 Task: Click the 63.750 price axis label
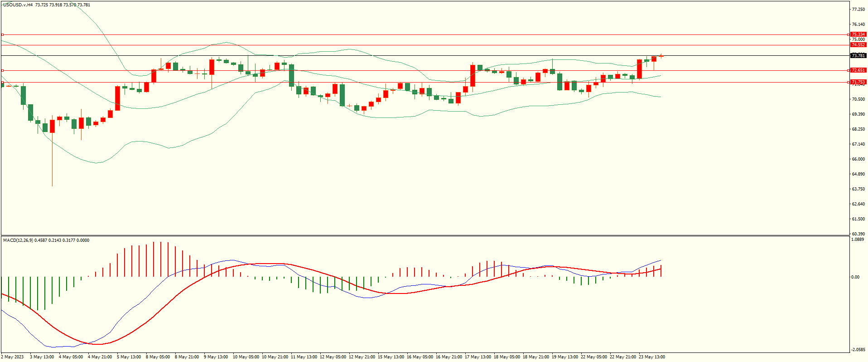point(858,189)
